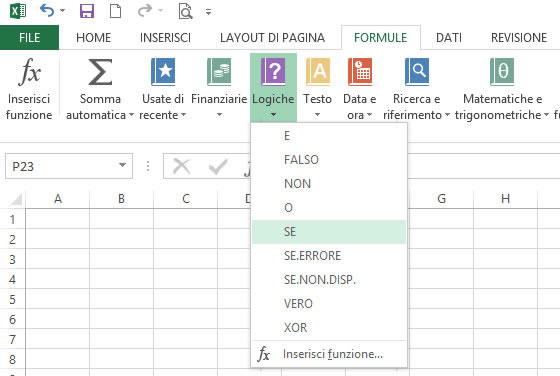560x376 pixels.
Task: Click the Inserisci funzione fx icon
Action: point(29,72)
